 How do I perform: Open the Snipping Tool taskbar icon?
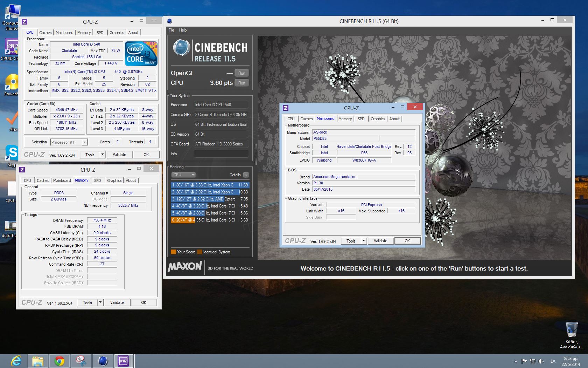tap(81, 361)
